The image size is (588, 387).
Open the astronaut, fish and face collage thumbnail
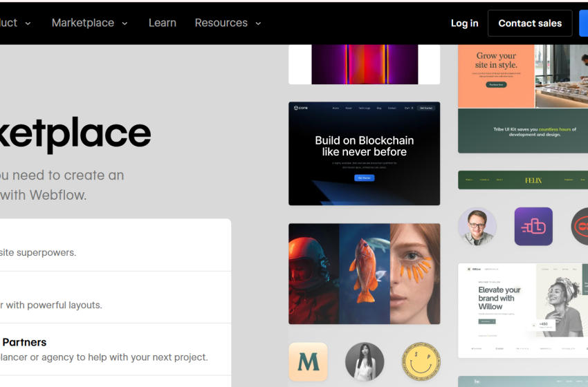click(364, 274)
